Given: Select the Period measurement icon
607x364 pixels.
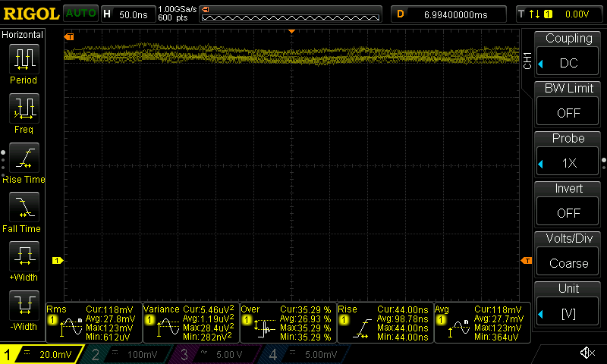Looking at the screenshot, I should click(x=24, y=59).
